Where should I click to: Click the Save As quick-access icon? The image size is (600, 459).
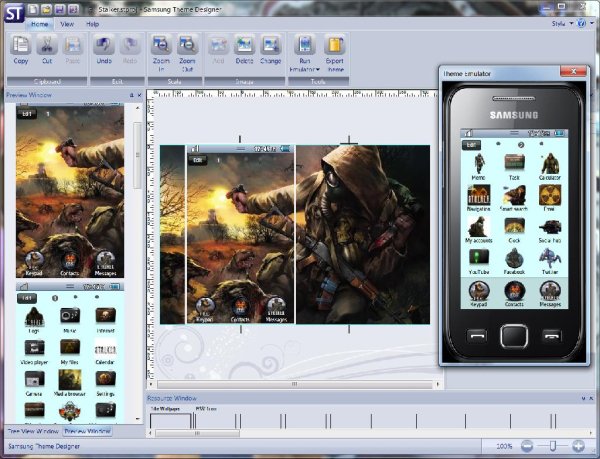[x=73, y=9]
